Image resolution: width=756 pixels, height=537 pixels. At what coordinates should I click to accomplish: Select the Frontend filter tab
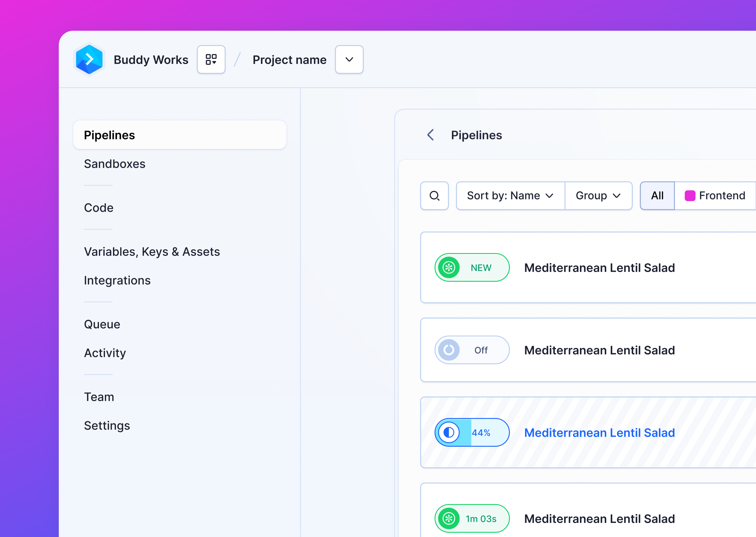click(715, 196)
